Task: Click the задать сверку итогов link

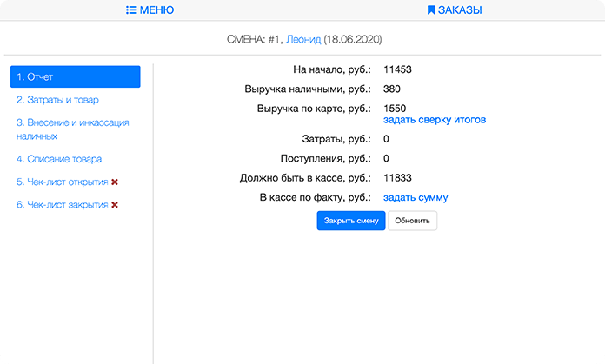Action: tap(434, 120)
